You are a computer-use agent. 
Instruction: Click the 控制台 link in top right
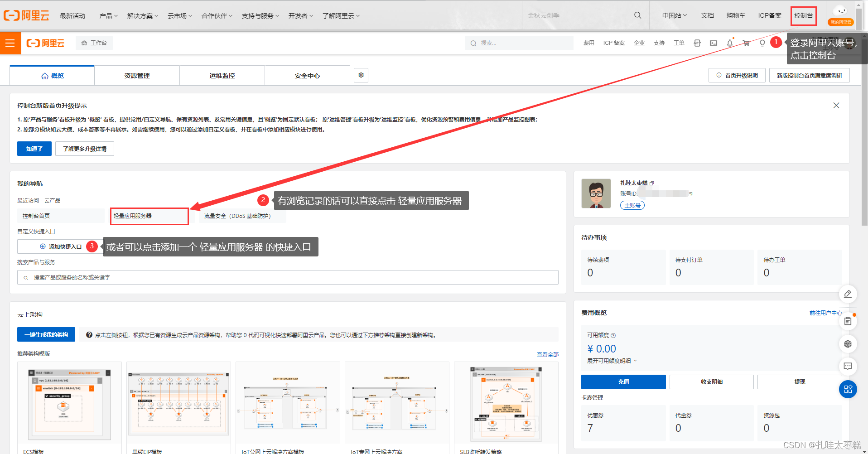tap(803, 15)
